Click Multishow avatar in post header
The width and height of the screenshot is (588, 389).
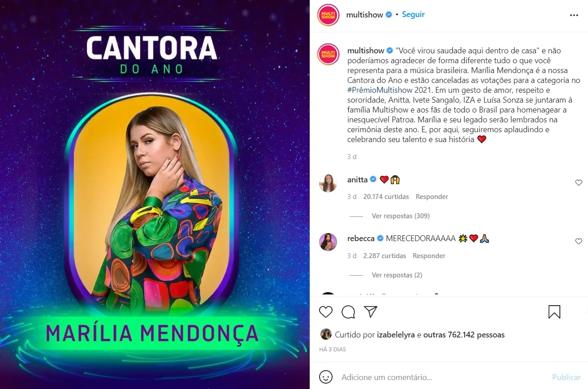tap(328, 15)
